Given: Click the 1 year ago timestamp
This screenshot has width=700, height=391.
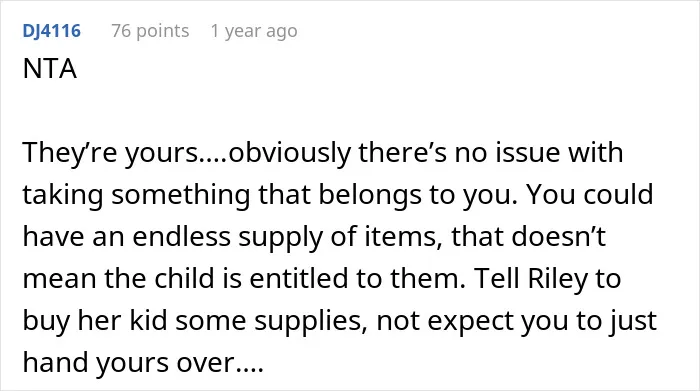Looking at the screenshot, I should pos(254,31).
